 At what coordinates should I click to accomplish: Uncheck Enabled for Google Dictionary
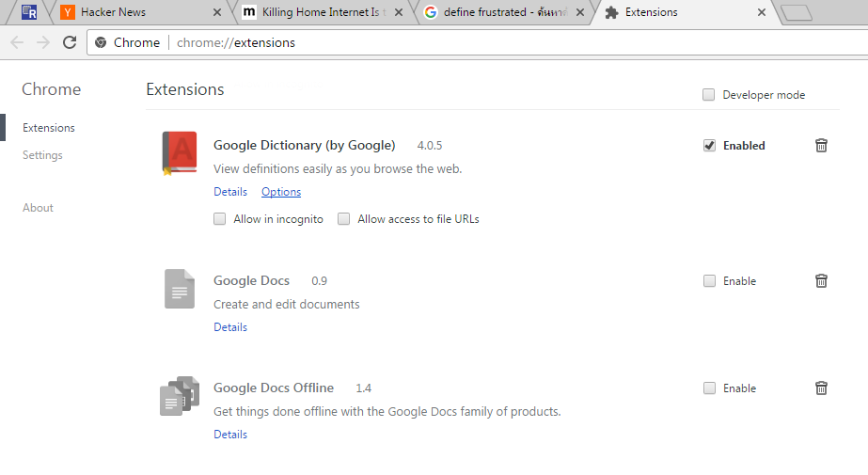click(709, 146)
